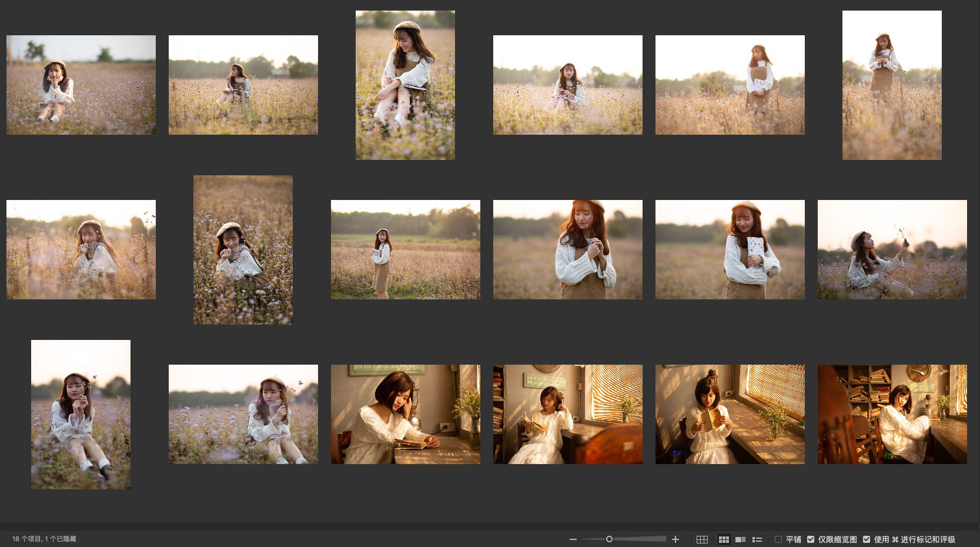Select indoor photo of girl reading at desk

(405, 414)
